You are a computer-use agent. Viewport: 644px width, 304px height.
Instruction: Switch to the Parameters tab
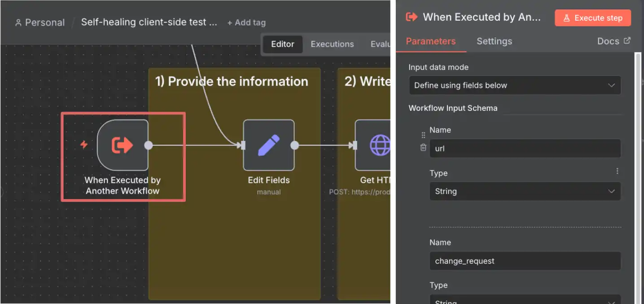pos(431,41)
